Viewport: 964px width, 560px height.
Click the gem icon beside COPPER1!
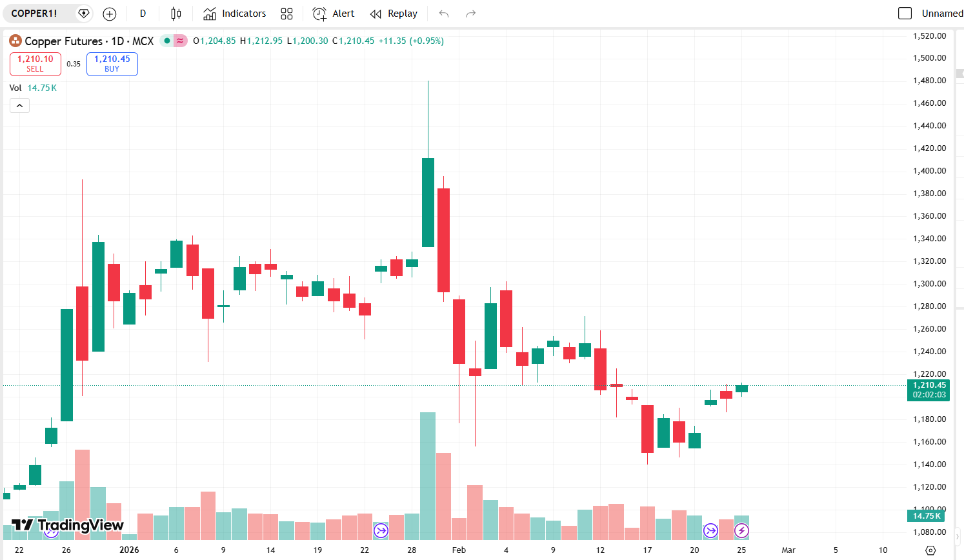tap(83, 14)
